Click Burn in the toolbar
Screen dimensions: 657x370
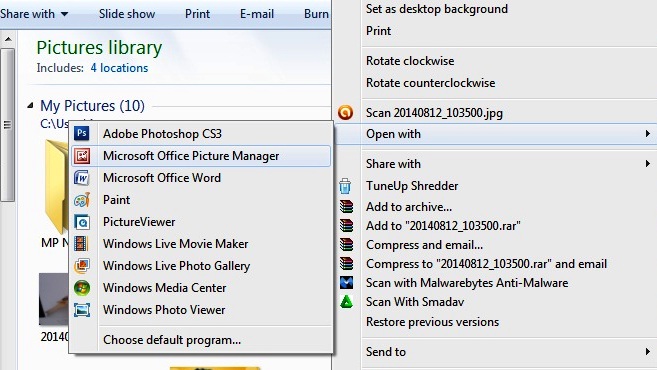point(316,14)
